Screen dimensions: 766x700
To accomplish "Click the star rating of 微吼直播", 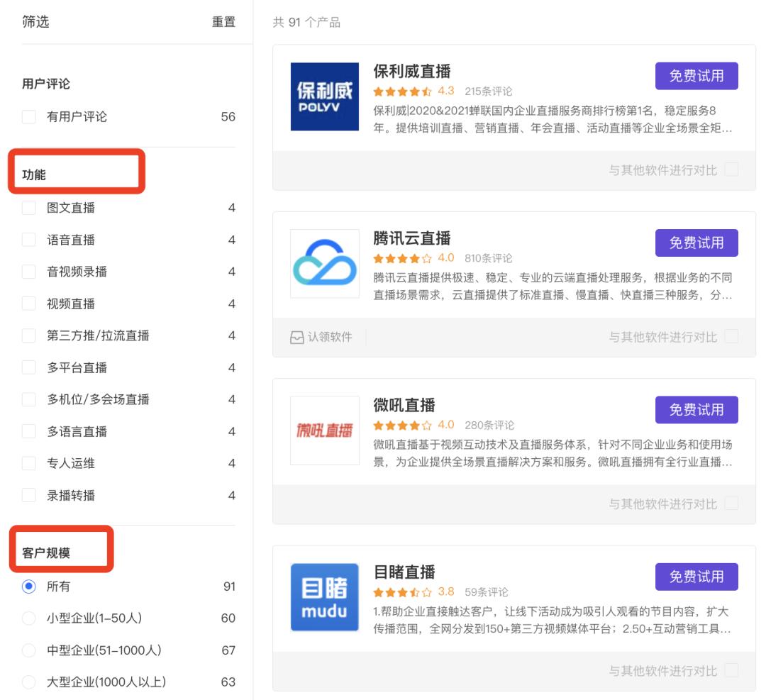I will click(402, 426).
